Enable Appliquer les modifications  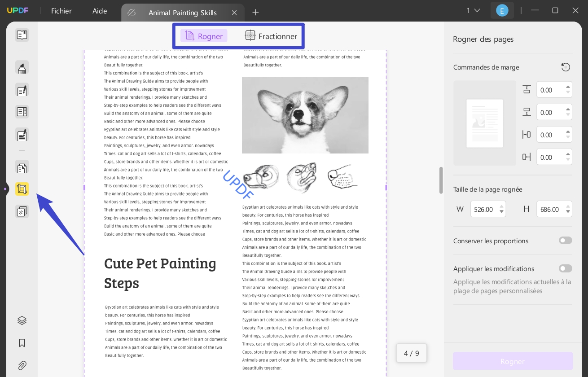point(565,268)
